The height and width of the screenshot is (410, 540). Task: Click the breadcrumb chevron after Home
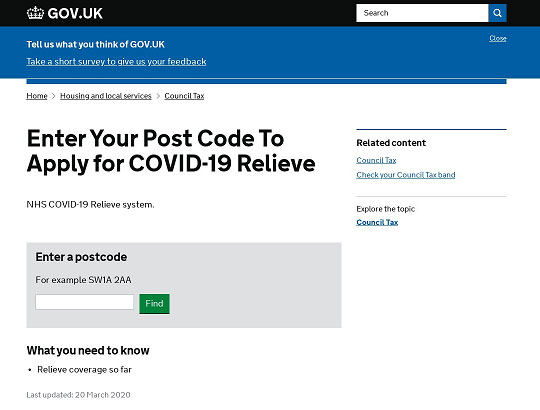coord(54,96)
